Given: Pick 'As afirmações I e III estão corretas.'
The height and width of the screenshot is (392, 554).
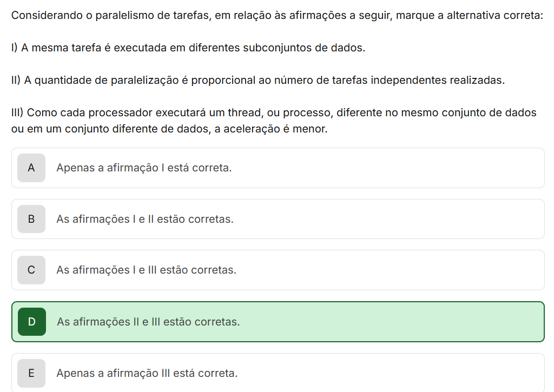Looking at the screenshot, I should coord(146,270).
